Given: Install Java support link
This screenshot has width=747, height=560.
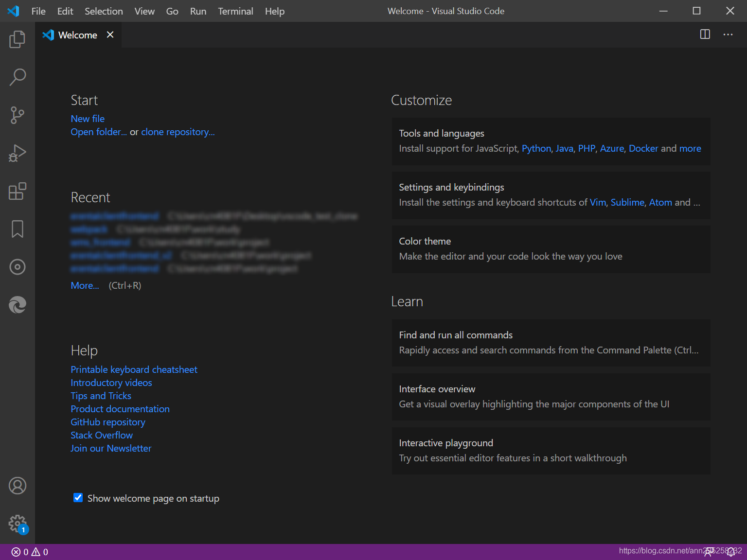Looking at the screenshot, I should coord(565,148).
